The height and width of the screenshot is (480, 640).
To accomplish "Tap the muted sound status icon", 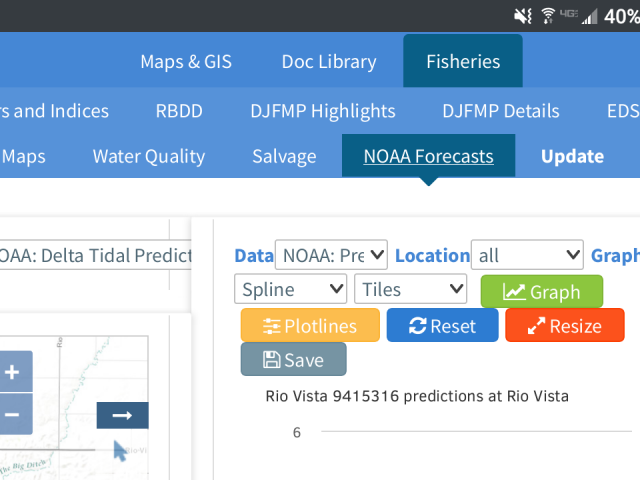I will point(522,16).
